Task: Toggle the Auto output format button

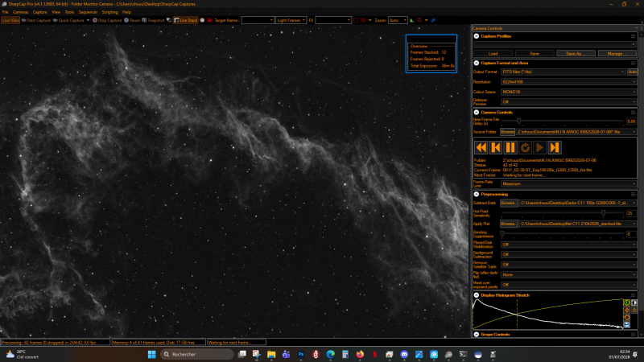Action: point(633,72)
